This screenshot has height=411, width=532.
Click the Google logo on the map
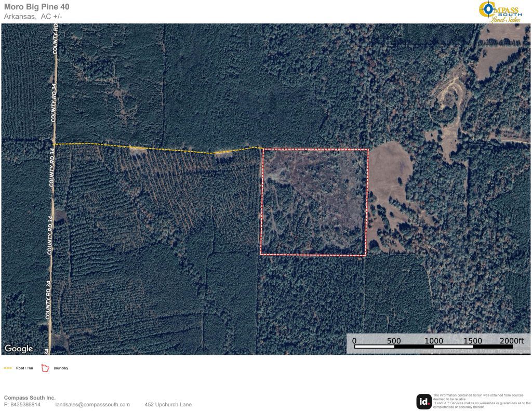click(x=19, y=349)
